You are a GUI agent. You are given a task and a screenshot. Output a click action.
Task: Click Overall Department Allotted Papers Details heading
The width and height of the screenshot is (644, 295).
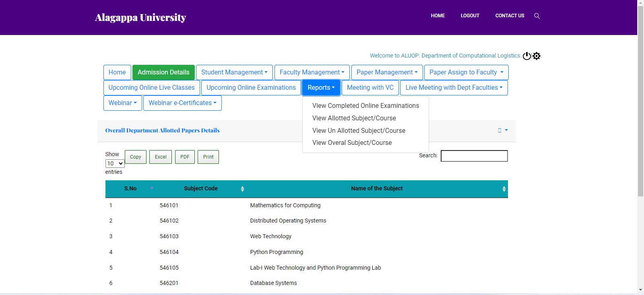click(162, 130)
